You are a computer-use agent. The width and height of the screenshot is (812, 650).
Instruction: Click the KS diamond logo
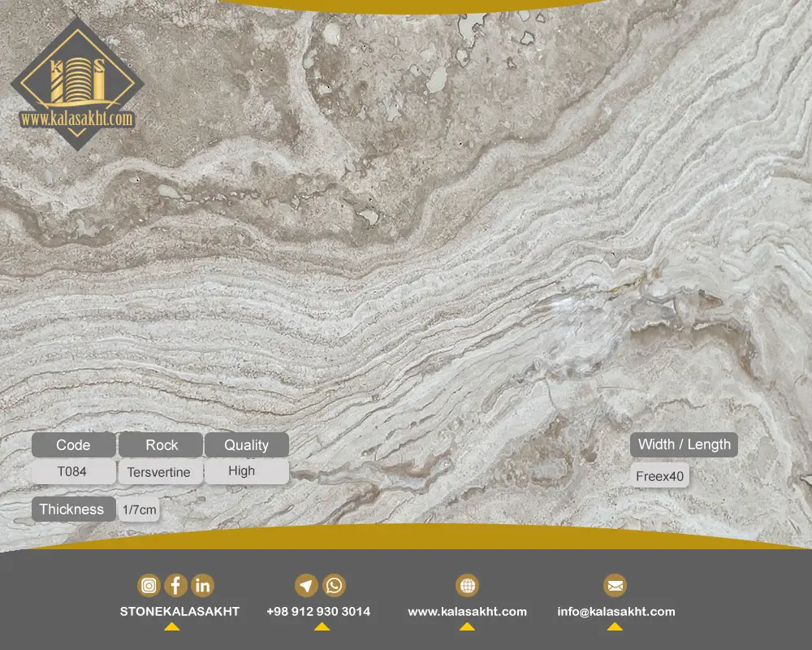click(78, 84)
